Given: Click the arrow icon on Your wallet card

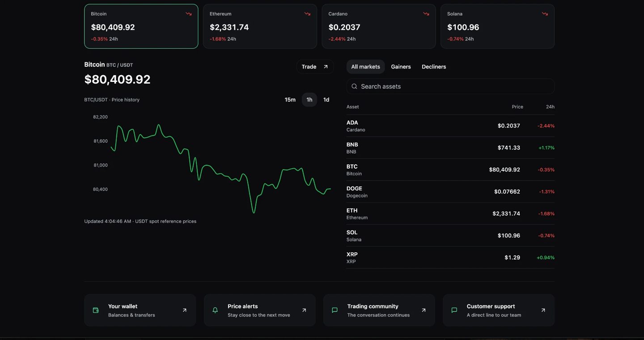Looking at the screenshot, I should pyautogui.click(x=184, y=310).
